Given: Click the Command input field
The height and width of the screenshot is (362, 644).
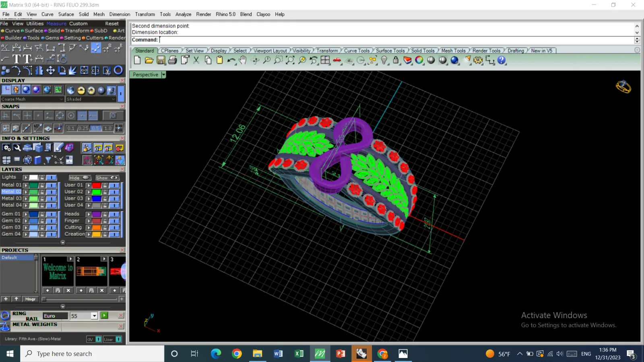Looking at the screenshot, I should tap(396, 40).
